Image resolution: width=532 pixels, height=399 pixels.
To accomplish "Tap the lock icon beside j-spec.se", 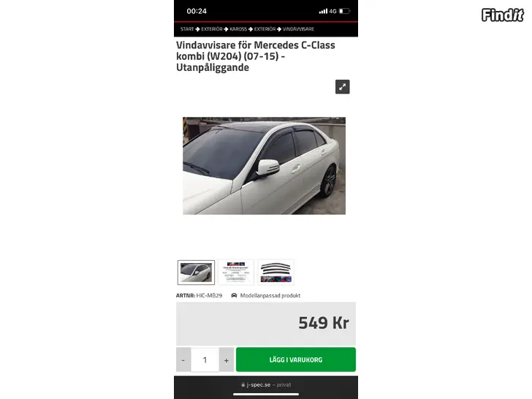I will [x=243, y=384].
